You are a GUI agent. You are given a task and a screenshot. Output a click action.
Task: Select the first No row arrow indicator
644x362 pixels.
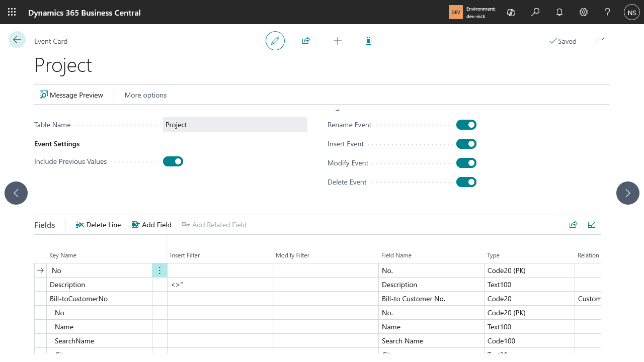tap(41, 270)
